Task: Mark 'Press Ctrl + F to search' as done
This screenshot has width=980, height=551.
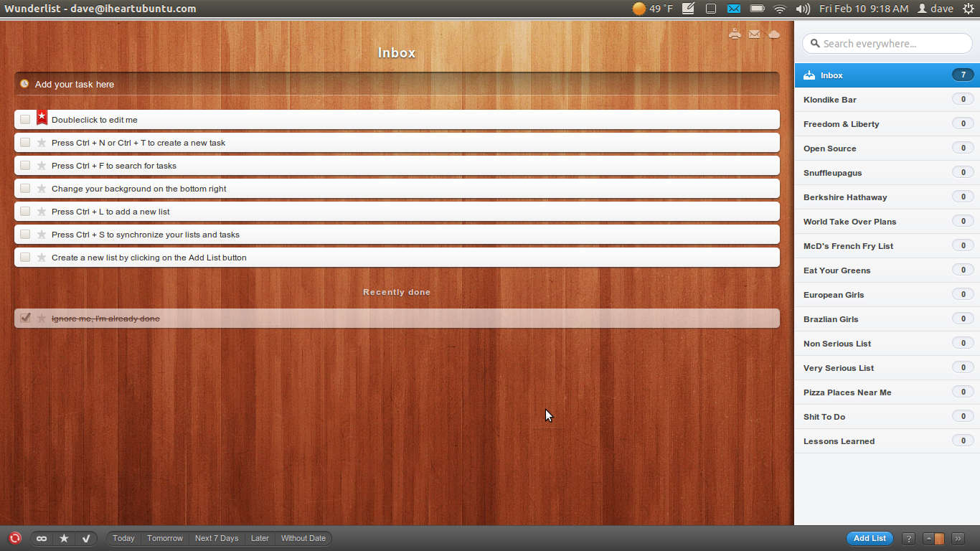Action: (x=25, y=165)
